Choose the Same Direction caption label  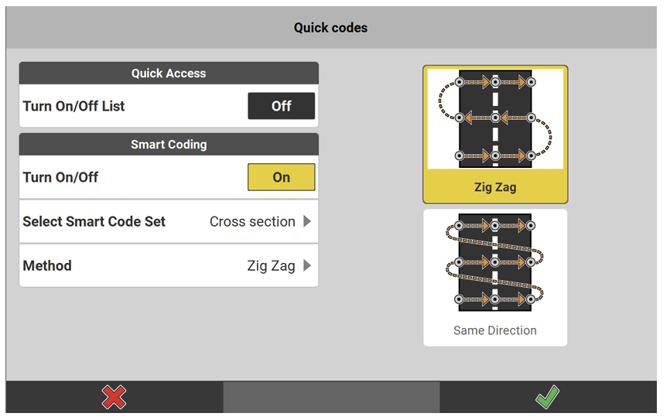[495, 330]
